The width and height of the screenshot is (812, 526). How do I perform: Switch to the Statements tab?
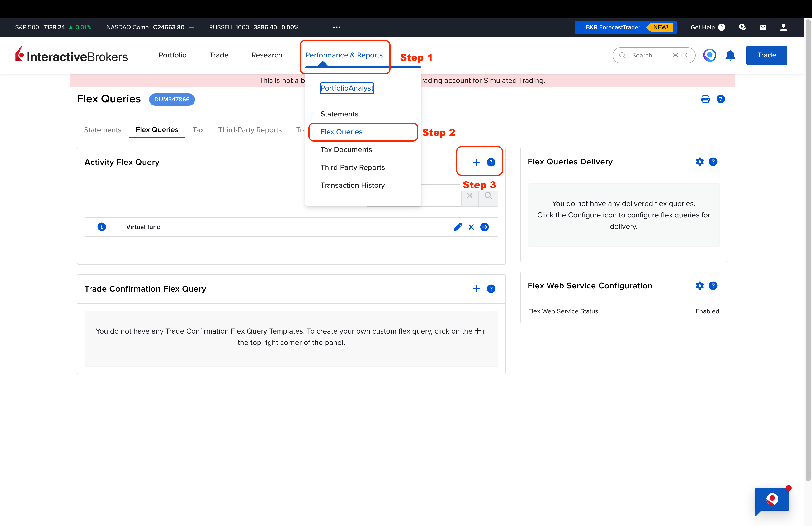click(x=102, y=130)
